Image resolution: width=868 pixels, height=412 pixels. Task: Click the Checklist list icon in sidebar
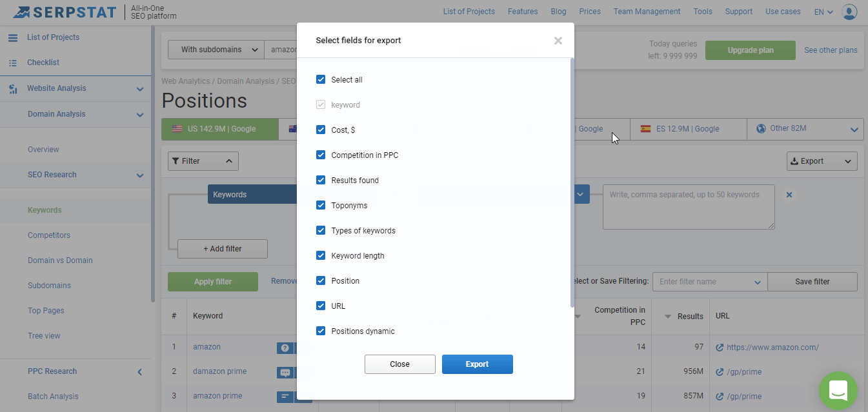coord(13,63)
